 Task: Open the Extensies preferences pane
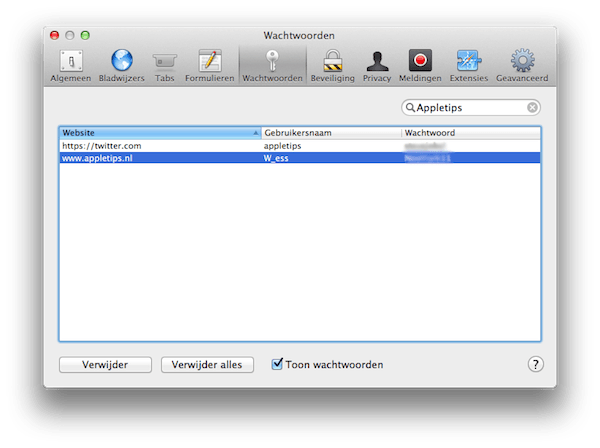[469, 66]
